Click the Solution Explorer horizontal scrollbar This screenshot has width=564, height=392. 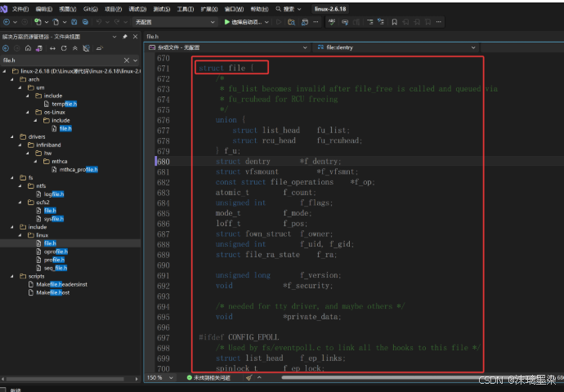[65, 379]
